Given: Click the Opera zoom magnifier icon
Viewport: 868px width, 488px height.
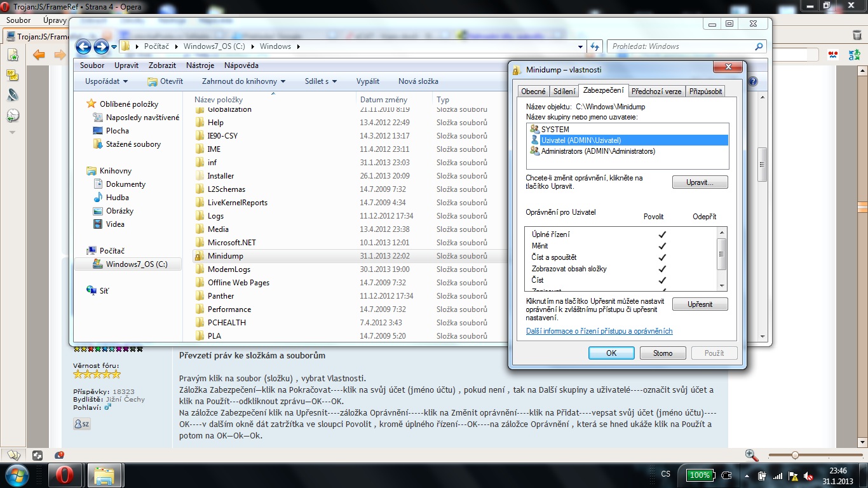Looking at the screenshot, I should pos(752,455).
